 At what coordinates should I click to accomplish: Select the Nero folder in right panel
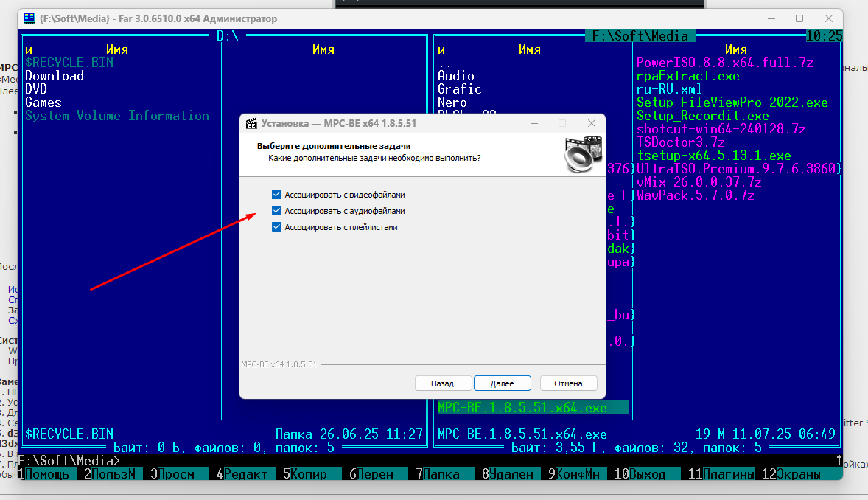tap(452, 103)
